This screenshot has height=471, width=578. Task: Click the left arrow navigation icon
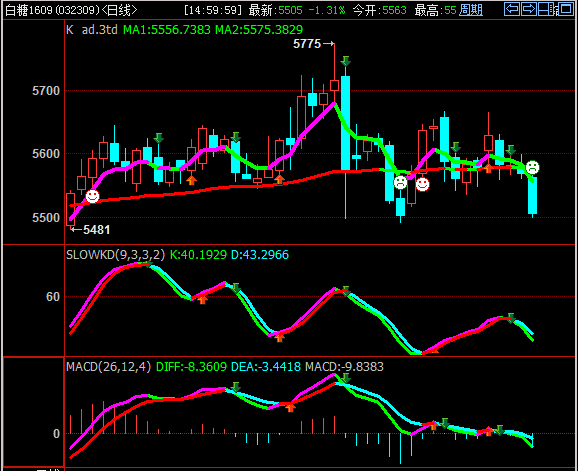coord(512,9)
